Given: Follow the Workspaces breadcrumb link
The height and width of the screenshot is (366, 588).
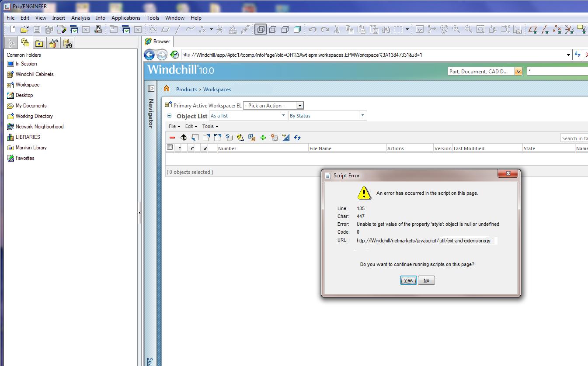Looking at the screenshot, I should coord(217,90).
